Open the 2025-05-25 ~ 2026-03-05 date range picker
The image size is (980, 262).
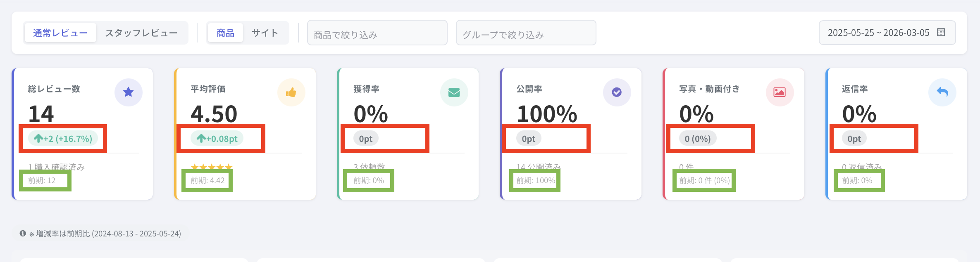point(878,33)
